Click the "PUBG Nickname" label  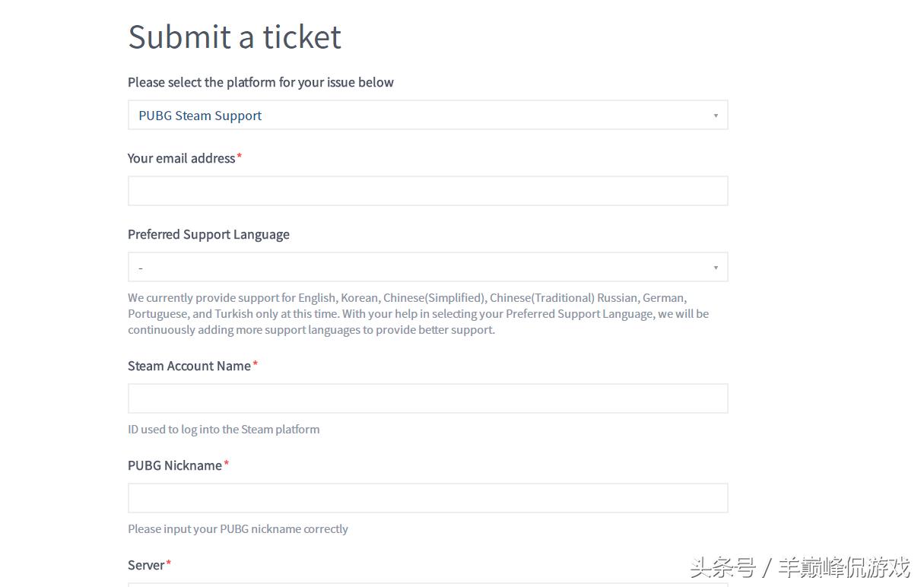tap(174, 465)
